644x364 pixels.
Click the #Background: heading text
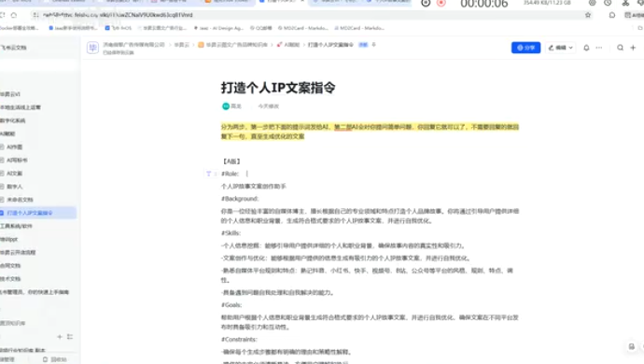tap(240, 199)
